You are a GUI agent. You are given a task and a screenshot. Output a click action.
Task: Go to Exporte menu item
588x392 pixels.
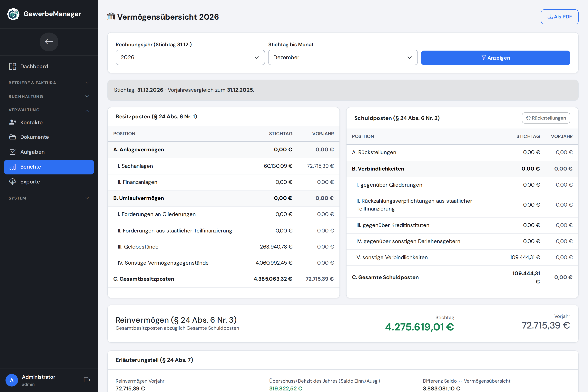pyautogui.click(x=49, y=182)
